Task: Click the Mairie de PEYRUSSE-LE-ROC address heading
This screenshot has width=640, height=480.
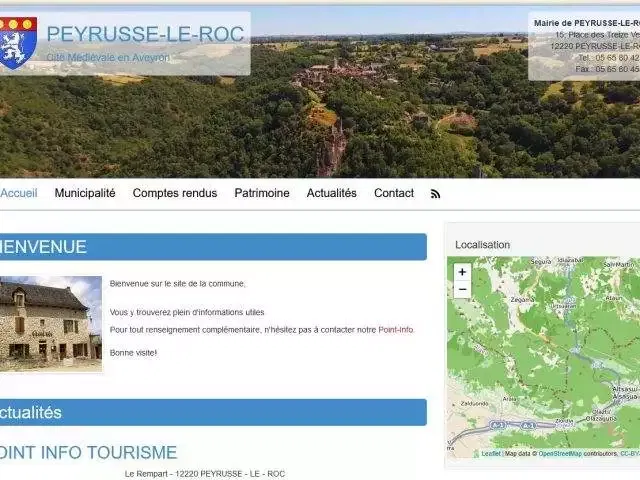Action: point(587,23)
